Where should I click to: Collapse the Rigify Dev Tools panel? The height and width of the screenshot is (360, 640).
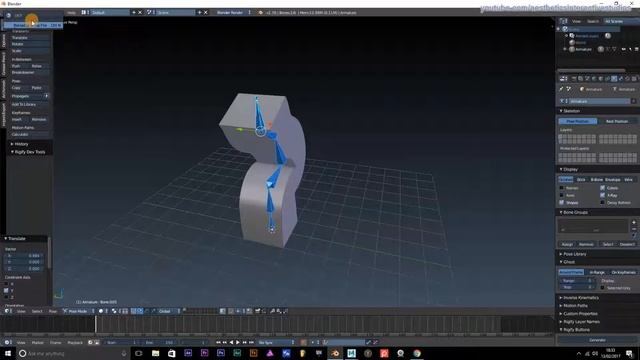(x=28, y=152)
